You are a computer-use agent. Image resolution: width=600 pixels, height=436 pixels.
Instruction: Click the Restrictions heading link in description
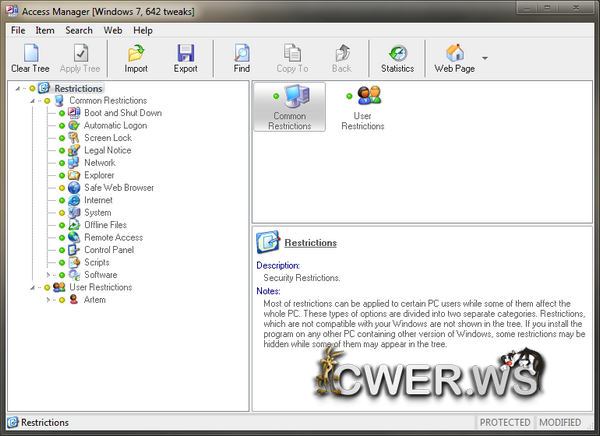point(310,243)
